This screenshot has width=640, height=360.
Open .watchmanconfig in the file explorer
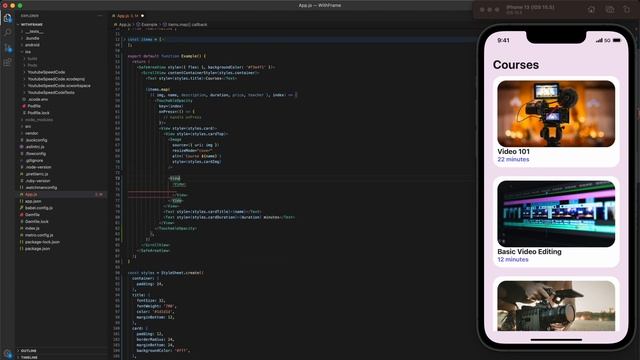coord(41,187)
